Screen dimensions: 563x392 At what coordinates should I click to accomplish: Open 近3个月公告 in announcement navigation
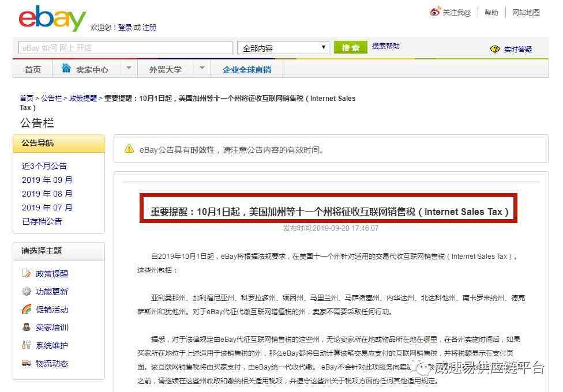tap(44, 166)
